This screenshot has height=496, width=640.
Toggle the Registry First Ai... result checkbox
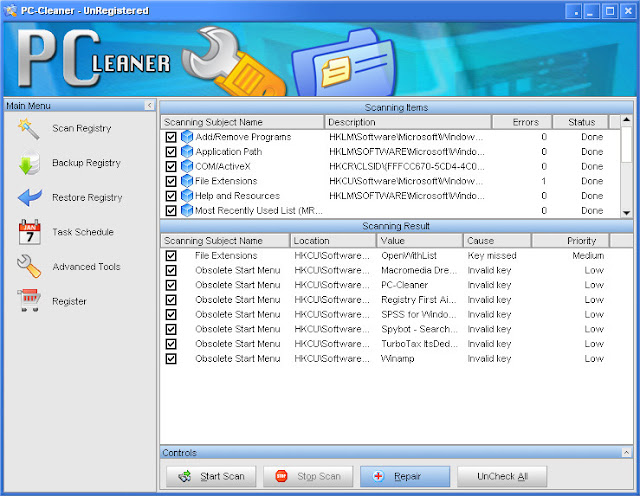[171, 300]
